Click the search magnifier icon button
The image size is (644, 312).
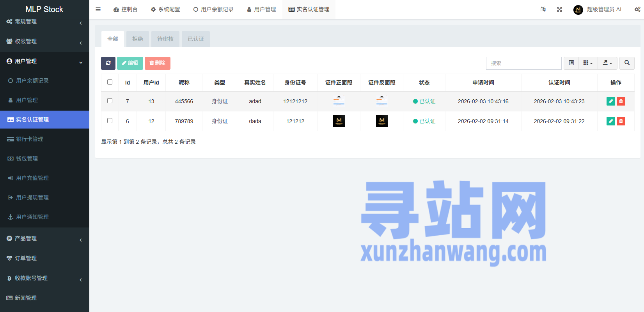coord(627,63)
